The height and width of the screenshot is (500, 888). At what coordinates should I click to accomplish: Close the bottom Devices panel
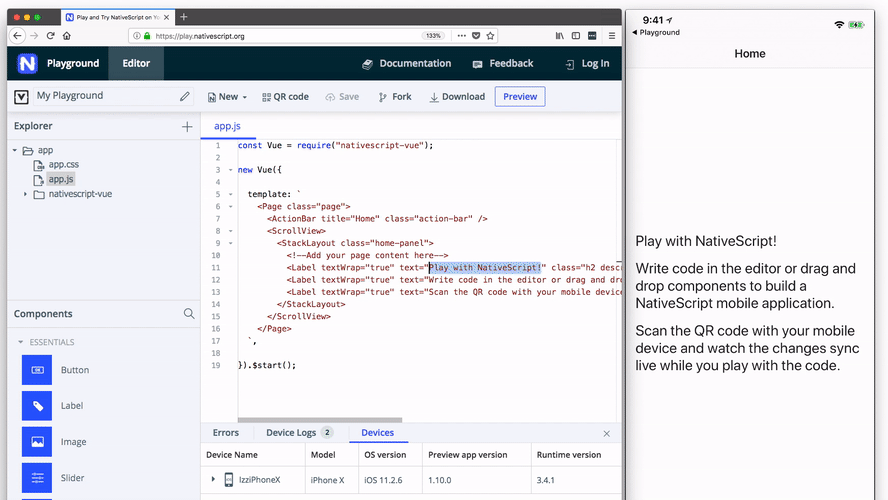click(606, 434)
